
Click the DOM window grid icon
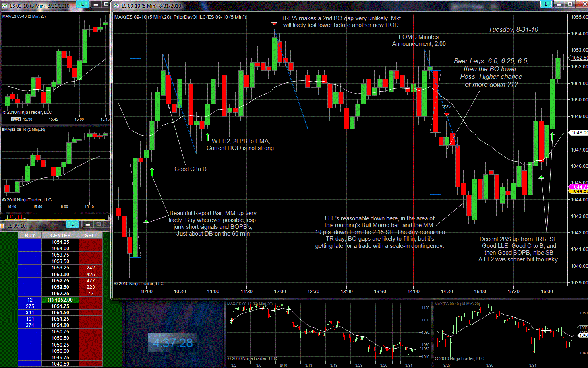point(3,226)
